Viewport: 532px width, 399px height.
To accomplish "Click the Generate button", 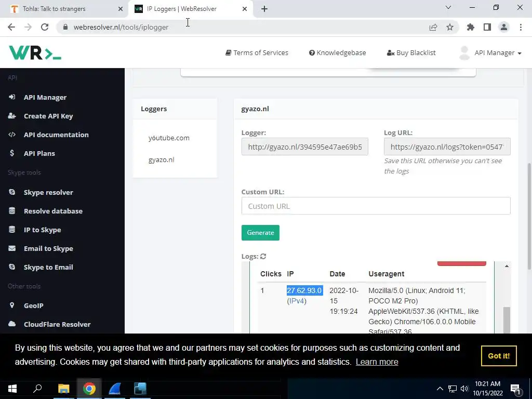I will [260, 233].
